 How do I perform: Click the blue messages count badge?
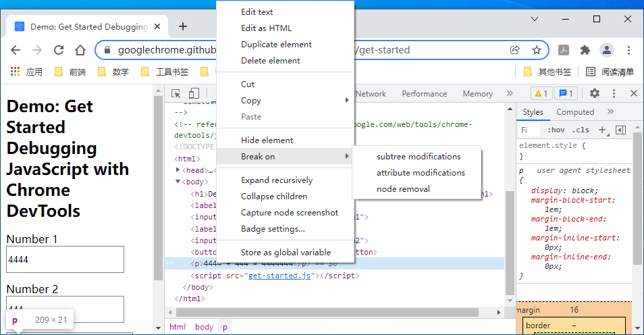[566, 94]
